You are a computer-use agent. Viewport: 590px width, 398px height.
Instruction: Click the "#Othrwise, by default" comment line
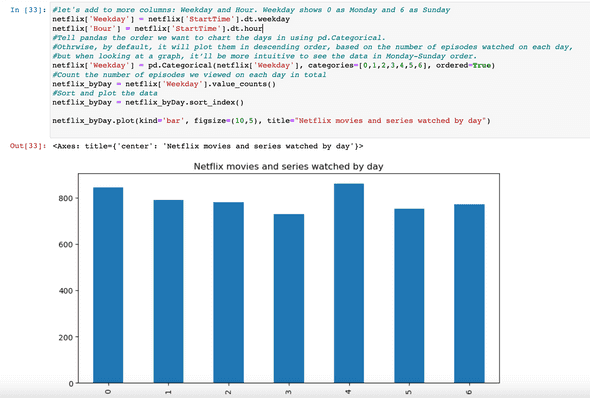tap(312, 47)
